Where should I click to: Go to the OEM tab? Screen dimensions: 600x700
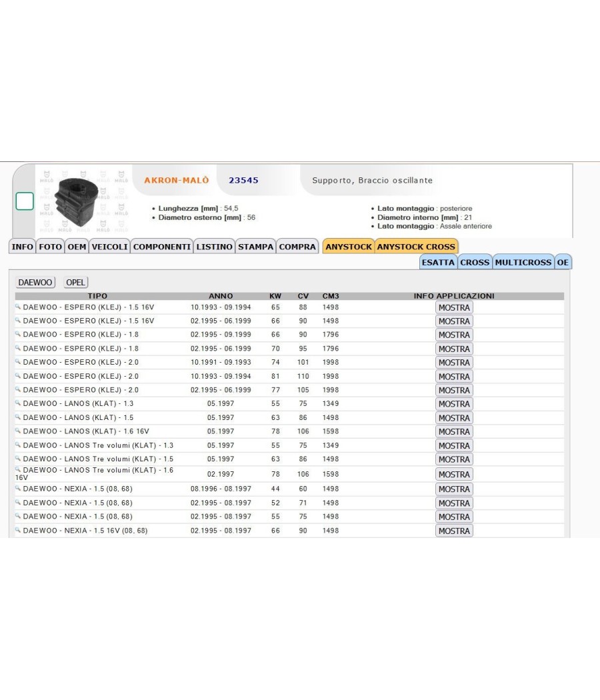77,247
